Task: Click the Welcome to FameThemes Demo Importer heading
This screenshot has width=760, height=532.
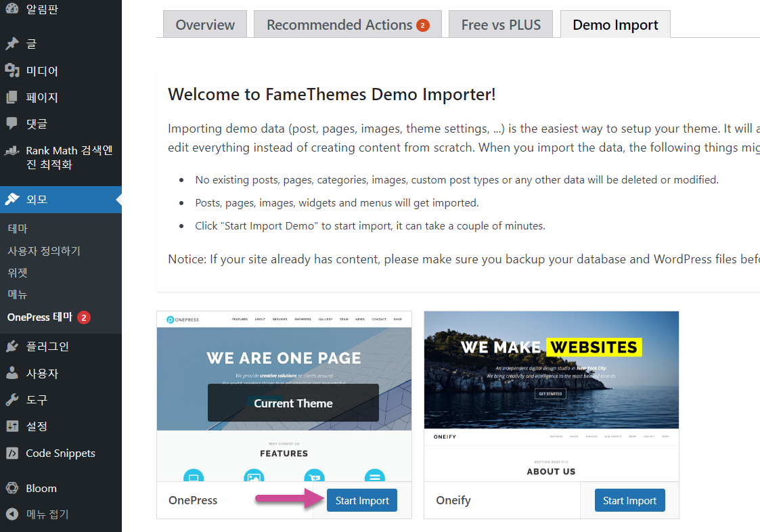Action: (332, 94)
